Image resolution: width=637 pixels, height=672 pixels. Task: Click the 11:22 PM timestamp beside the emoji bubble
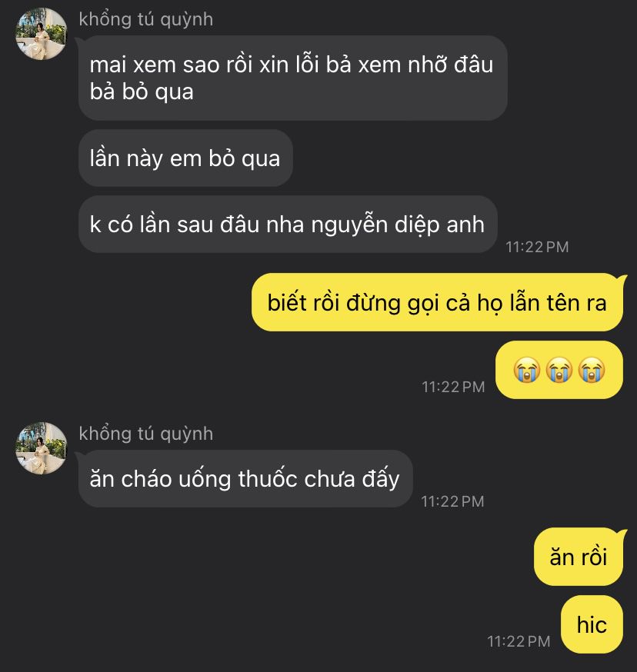click(x=453, y=387)
